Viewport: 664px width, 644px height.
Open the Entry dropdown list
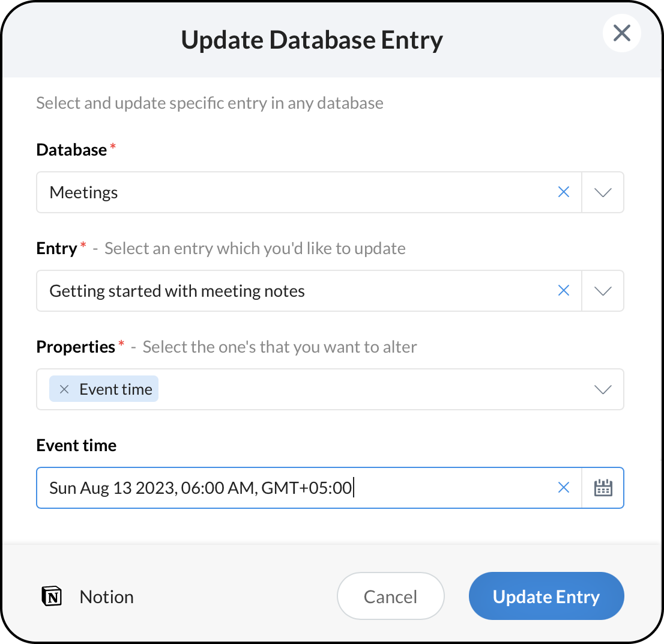602,291
